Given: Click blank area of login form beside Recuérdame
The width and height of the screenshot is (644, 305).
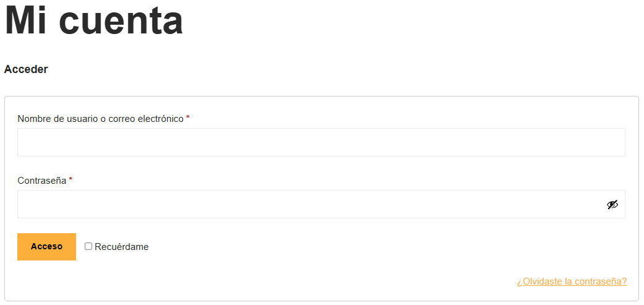Looking at the screenshot, I should [370, 247].
